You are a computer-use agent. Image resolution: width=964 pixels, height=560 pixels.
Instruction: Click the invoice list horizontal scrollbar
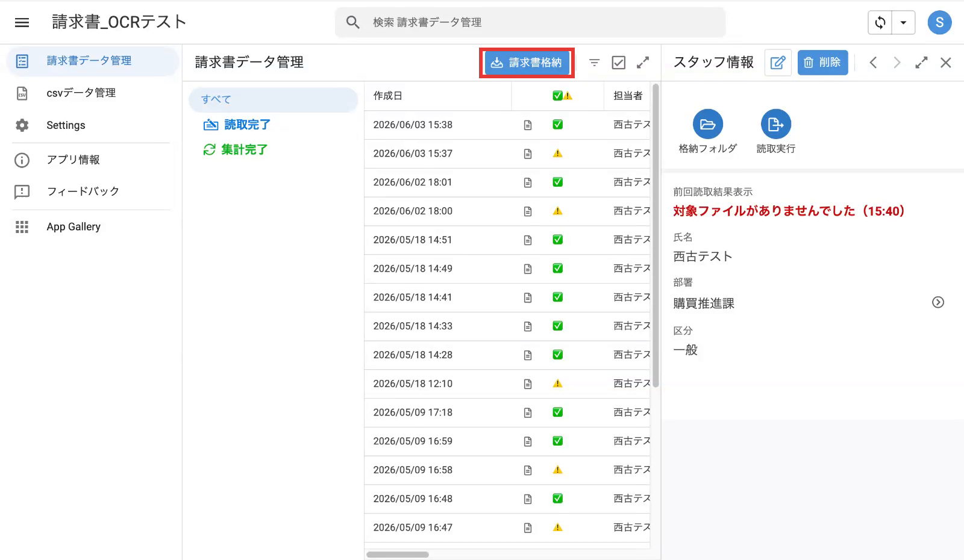[398, 555]
